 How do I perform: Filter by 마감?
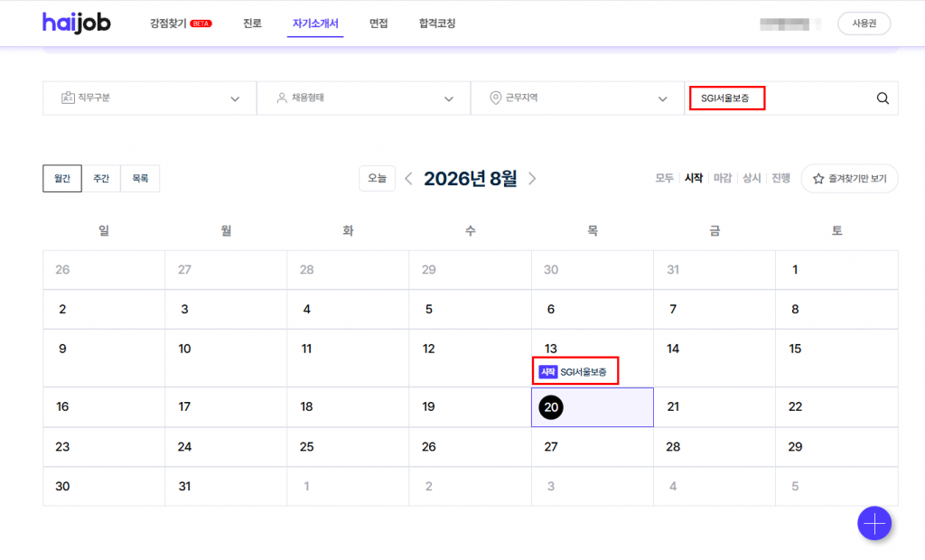(x=723, y=178)
